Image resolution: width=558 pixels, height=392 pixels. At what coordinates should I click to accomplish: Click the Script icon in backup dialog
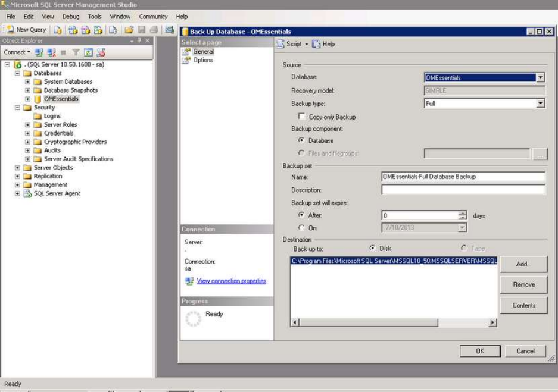(280, 43)
